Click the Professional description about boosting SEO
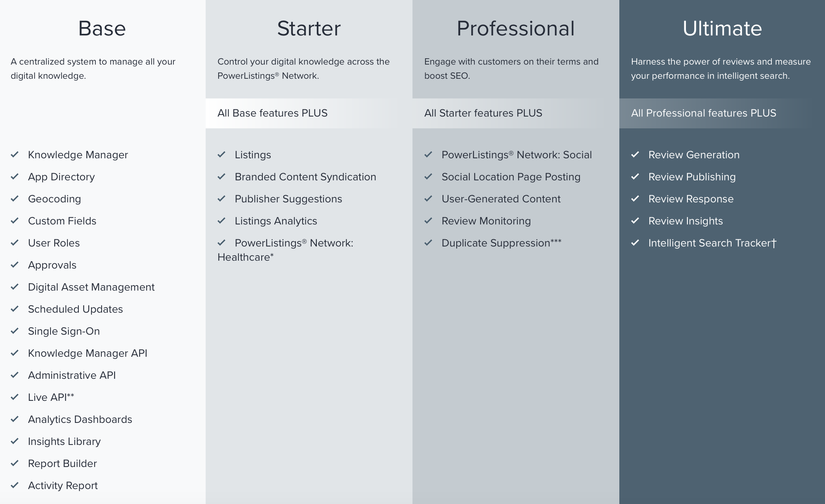Image resolution: width=825 pixels, height=504 pixels. tap(511, 69)
